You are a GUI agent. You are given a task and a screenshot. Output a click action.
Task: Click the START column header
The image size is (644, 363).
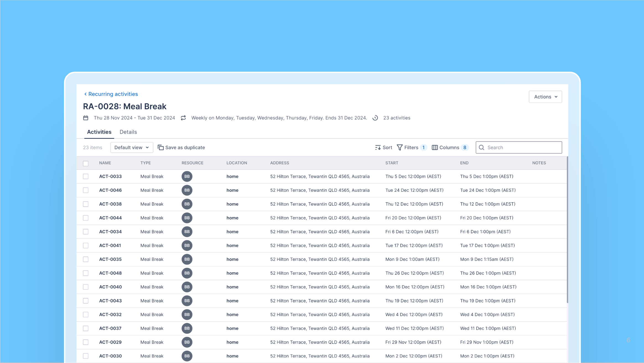[x=392, y=163]
